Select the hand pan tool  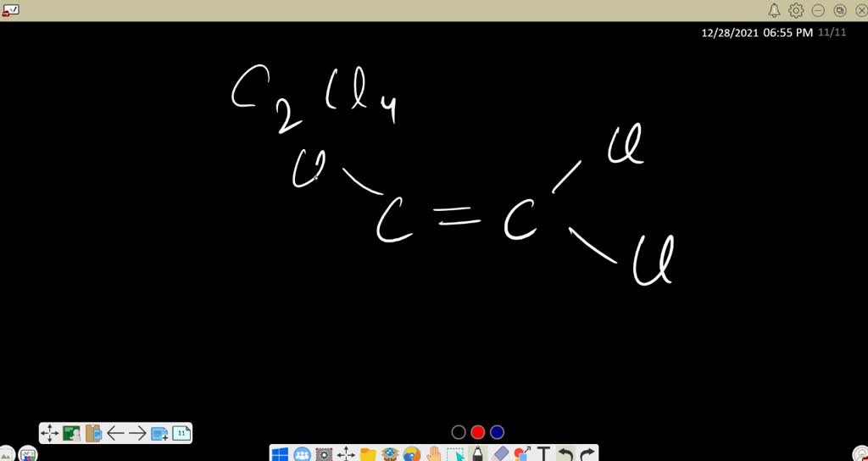(x=434, y=454)
